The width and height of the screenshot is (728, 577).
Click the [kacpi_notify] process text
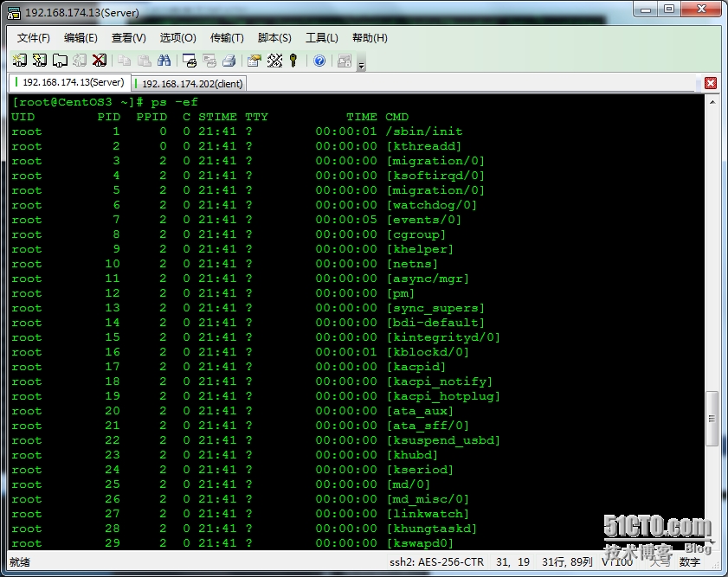click(439, 381)
